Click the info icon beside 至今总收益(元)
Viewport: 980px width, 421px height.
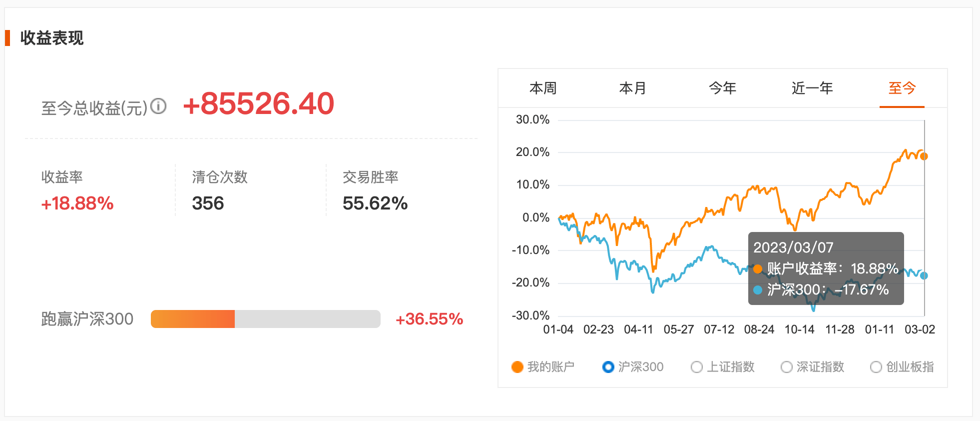(x=158, y=106)
